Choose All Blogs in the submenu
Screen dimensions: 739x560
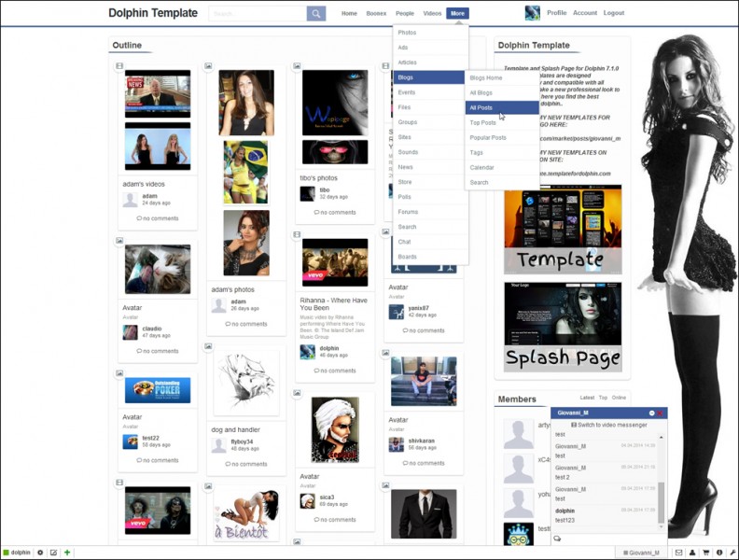[x=502, y=92]
